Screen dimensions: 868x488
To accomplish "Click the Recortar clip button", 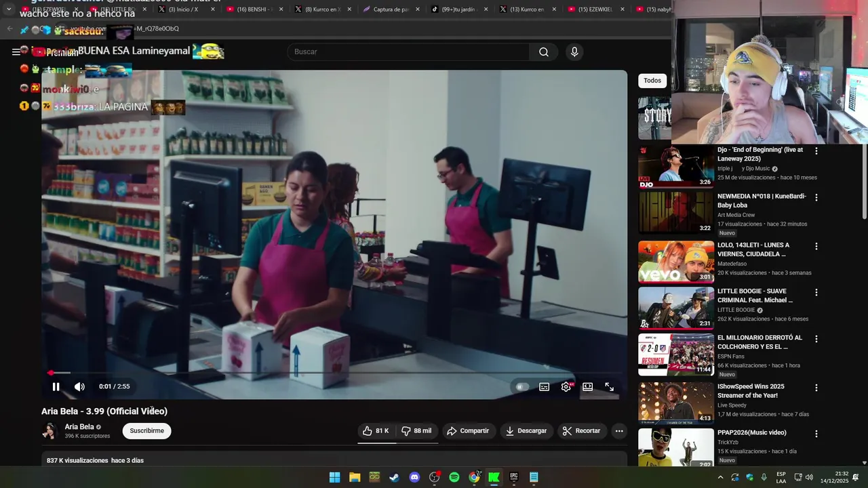I will [582, 431].
